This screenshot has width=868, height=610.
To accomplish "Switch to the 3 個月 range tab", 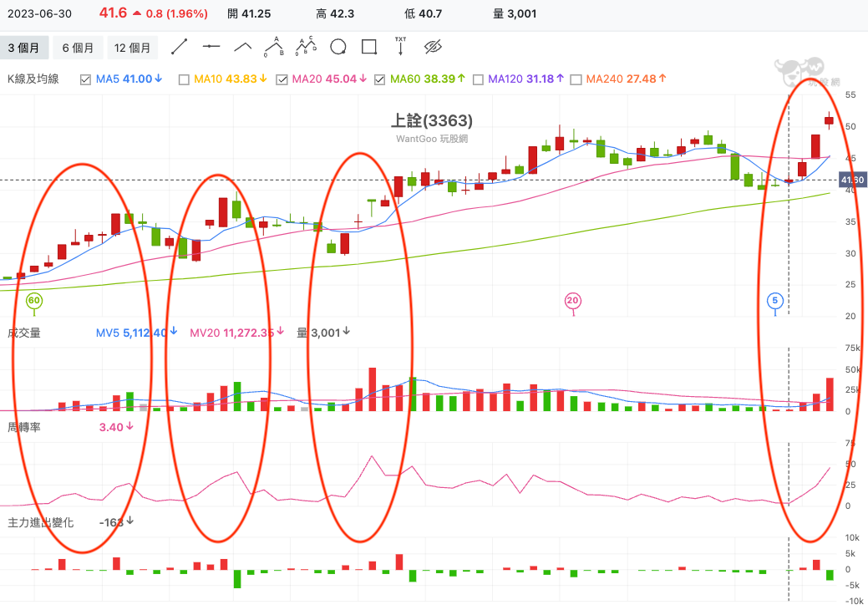I will [x=23, y=48].
